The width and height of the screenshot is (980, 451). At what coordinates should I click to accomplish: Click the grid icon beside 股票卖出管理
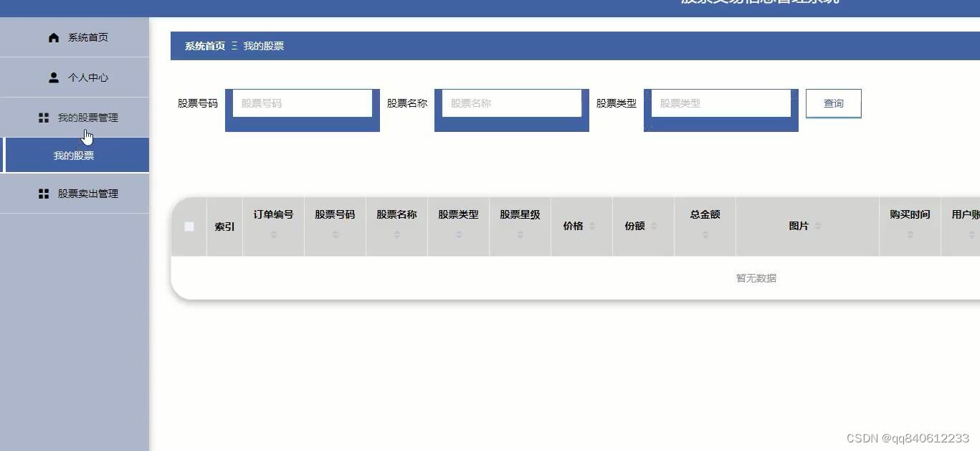pyautogui.click(x=44, y=193)
